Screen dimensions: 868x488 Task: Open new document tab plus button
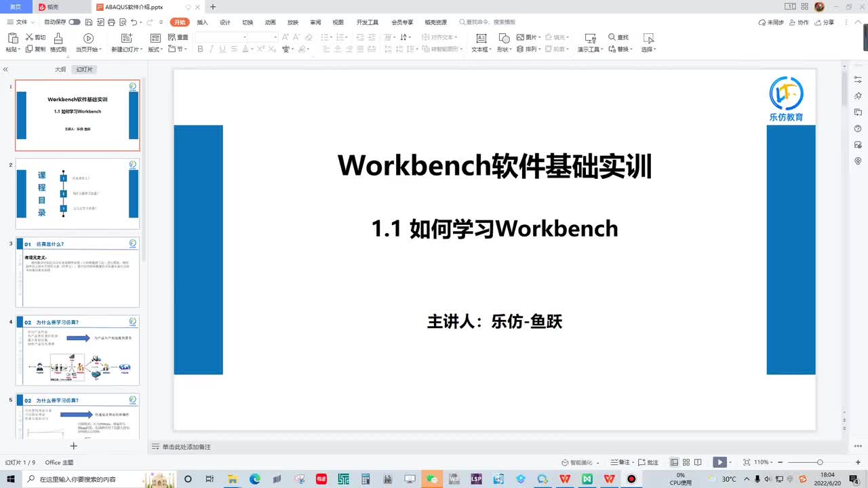click(213, 7)
